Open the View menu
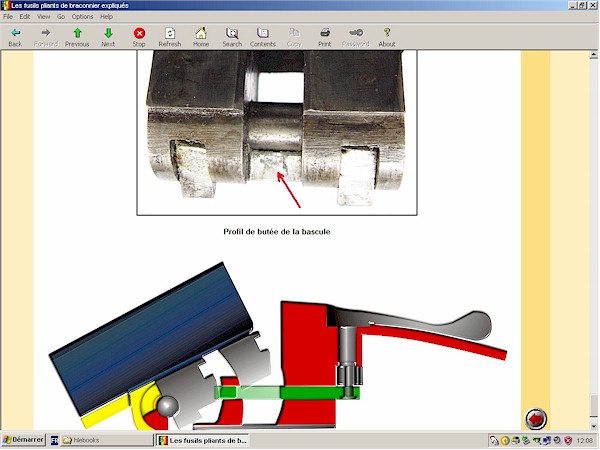Viewport: 600px width, 450px height. point(43,16)
